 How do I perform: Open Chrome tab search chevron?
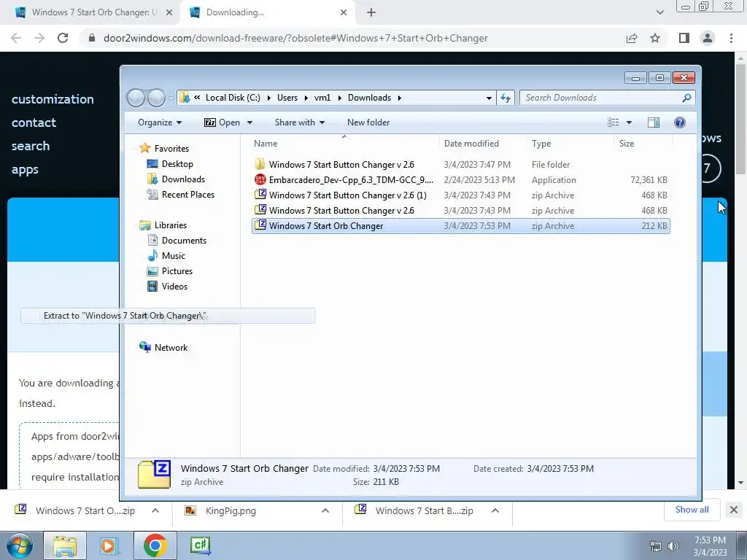coord(659,13)
